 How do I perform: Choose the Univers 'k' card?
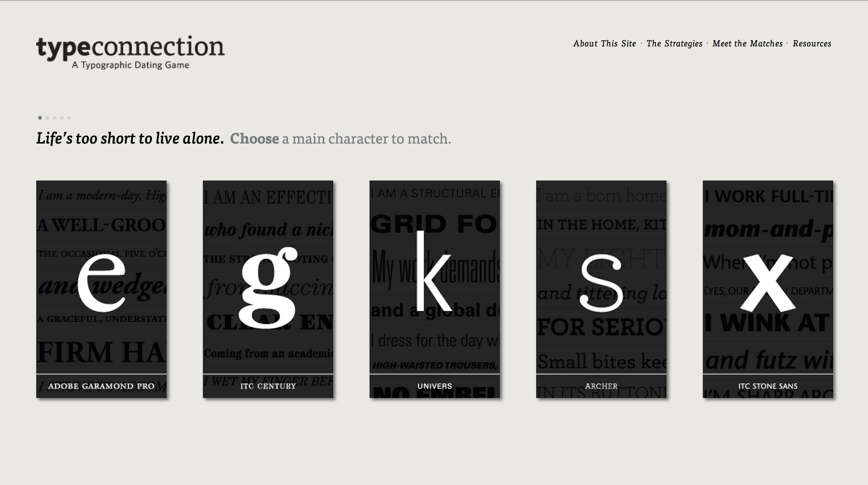coord(435,289)
